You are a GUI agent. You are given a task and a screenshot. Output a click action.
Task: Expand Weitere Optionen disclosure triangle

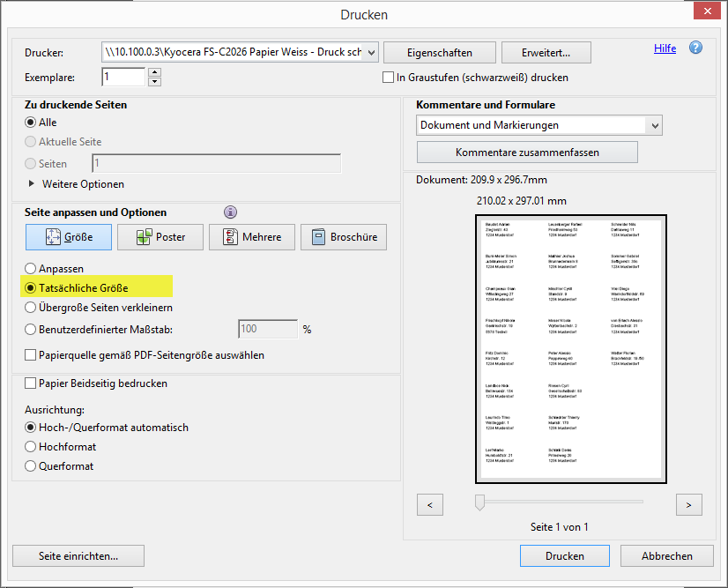pos(33,184)
